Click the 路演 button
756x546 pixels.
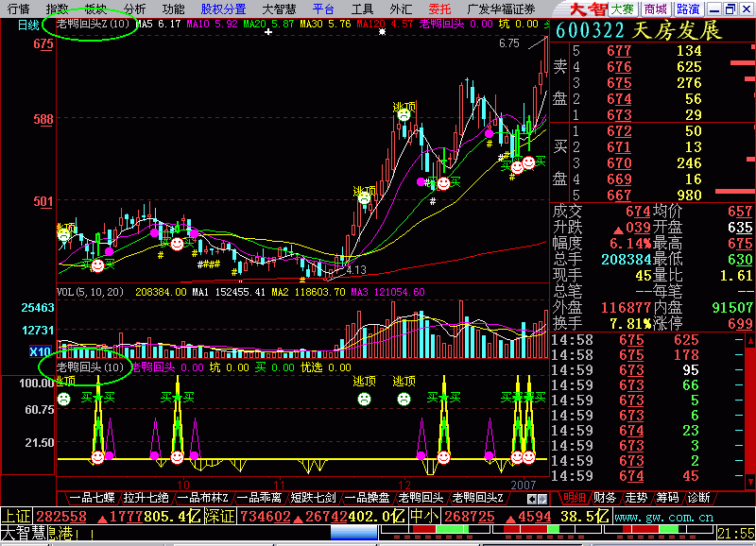(x=688, y=9)
